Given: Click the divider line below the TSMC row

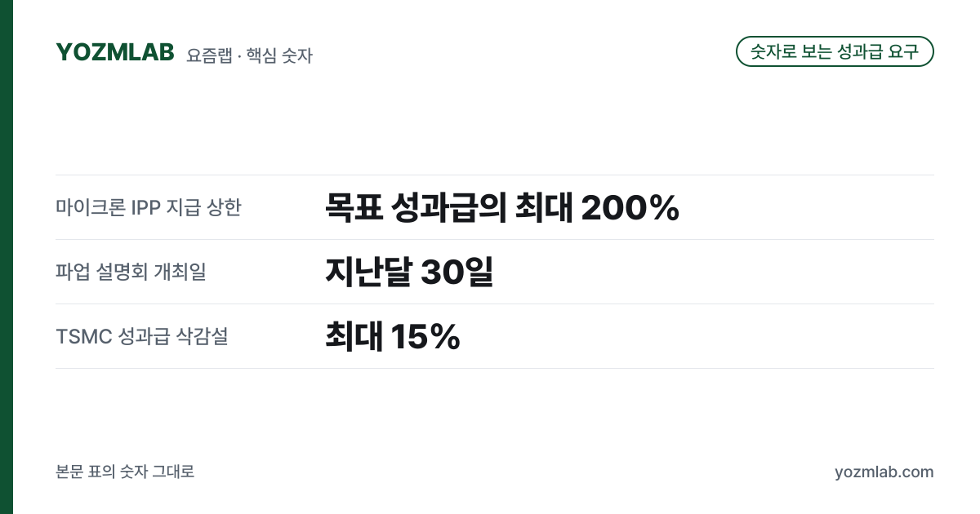Looking at the screenshot, I should point(495,368).
